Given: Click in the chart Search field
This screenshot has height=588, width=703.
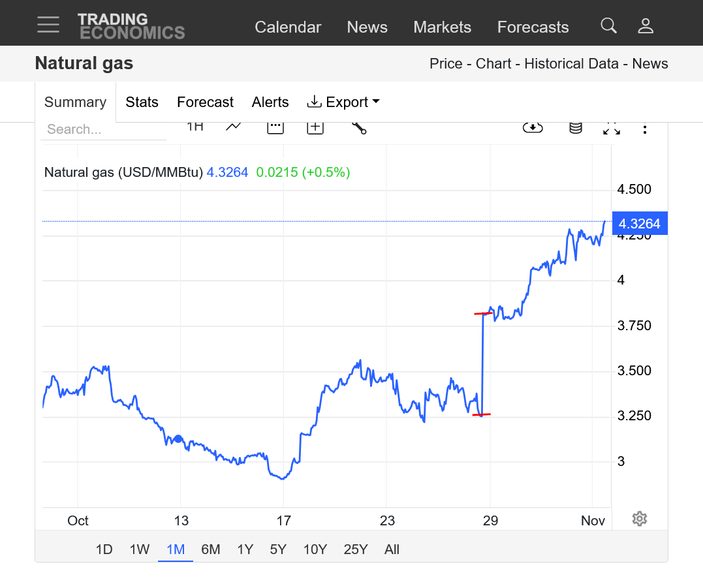Looking at the screenshot, I should pos(103,130).
